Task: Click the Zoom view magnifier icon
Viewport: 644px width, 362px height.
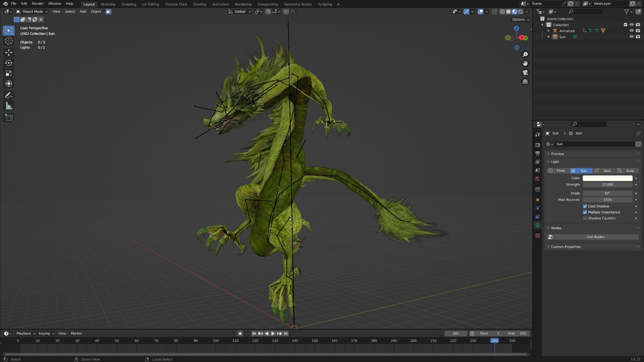Action: tap(525, 54)
